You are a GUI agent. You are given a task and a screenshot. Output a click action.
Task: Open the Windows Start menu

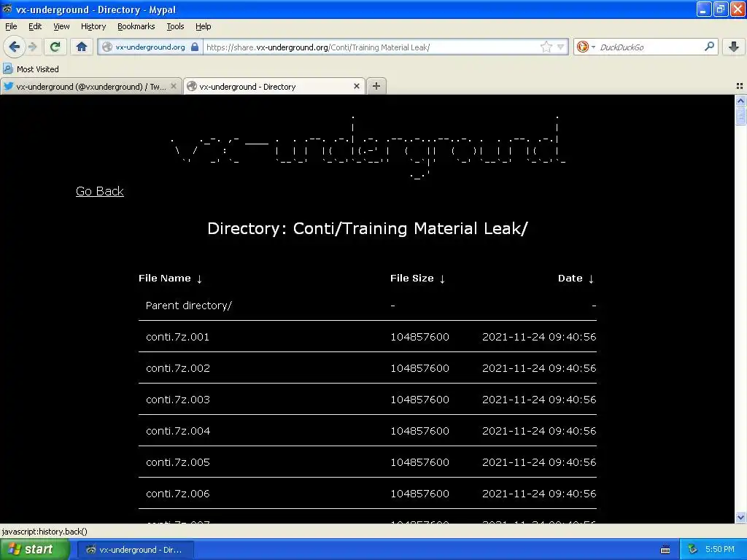point(34,550)
